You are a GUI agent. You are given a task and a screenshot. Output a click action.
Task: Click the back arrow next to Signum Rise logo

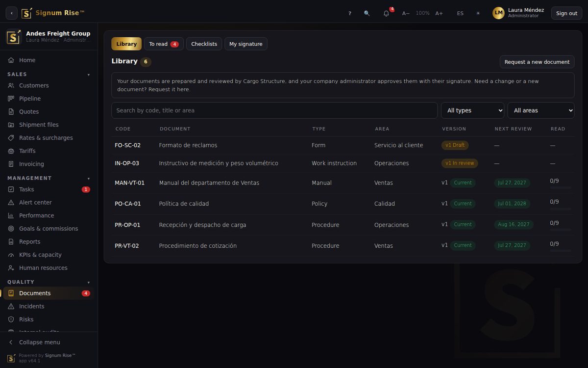click(x=12, y=13)
